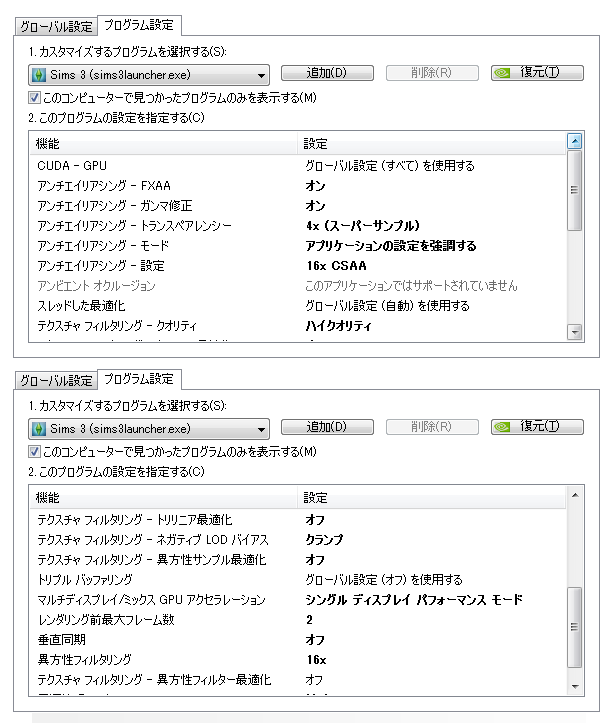The height and width of the screenshot is (723, 611).
Task: Select the CUDA - GPU row
Action: tap(298, 166)
